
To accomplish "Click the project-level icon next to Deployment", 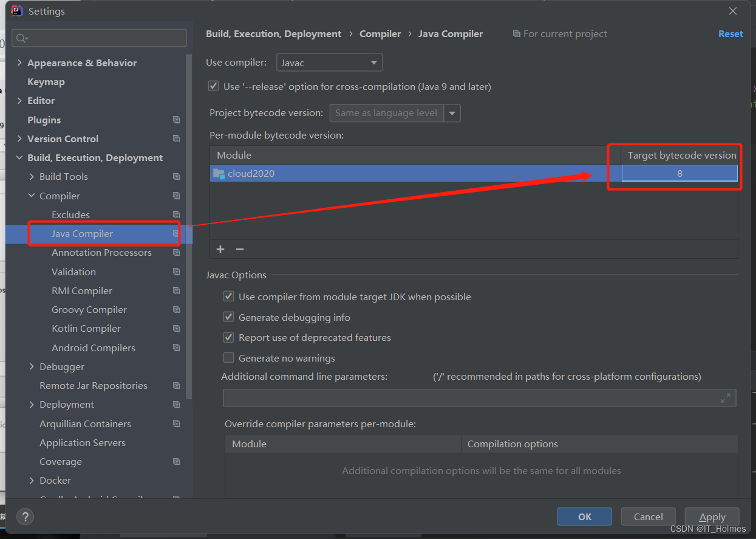I will tap(176, 405).
